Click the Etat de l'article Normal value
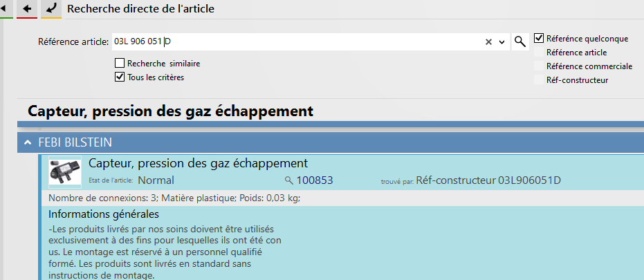The height and width of the screenshot is (280, 644). (156, 180)
